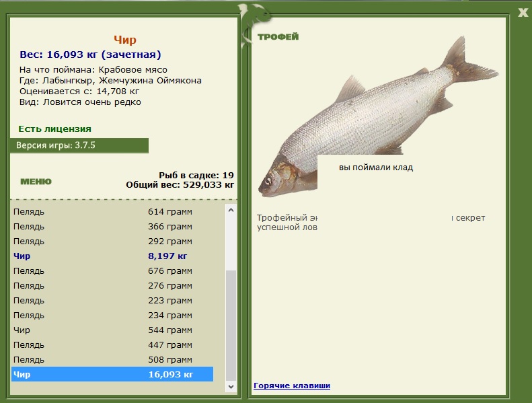Click the Есть лицензия label

pos(54,129)
